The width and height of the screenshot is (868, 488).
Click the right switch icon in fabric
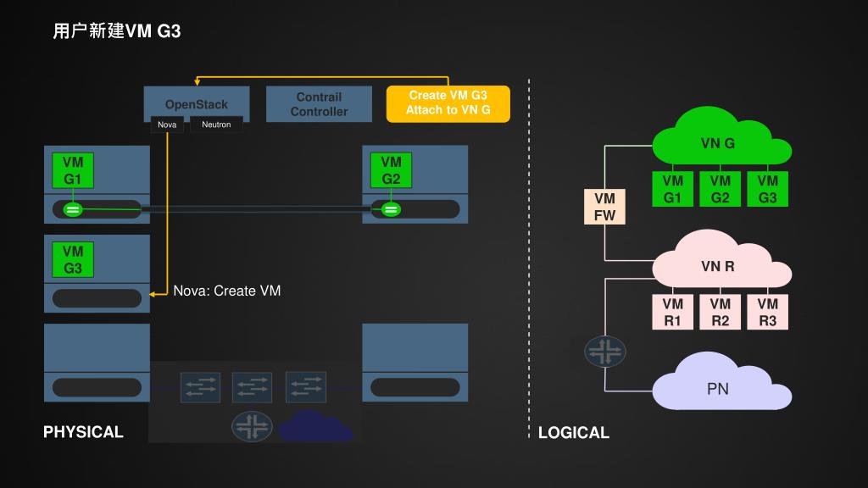tap(305, 387)
